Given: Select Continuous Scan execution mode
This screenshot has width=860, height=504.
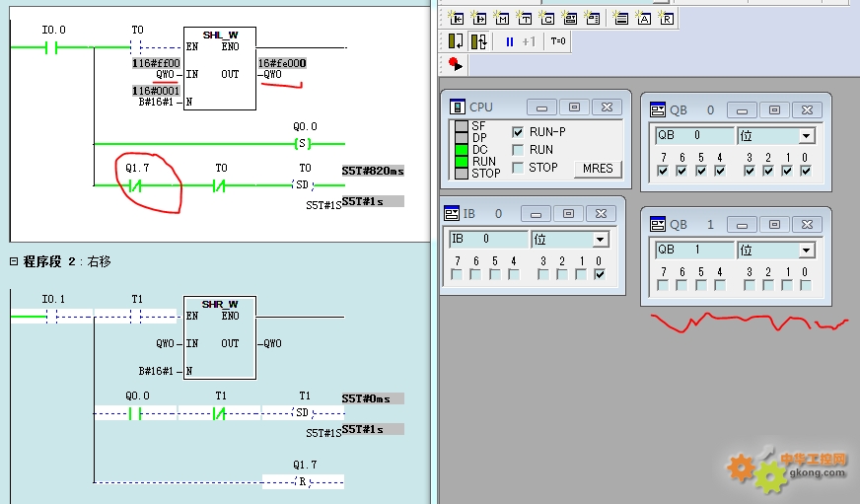Looking at the screenshot, I should tap(478, 41).
